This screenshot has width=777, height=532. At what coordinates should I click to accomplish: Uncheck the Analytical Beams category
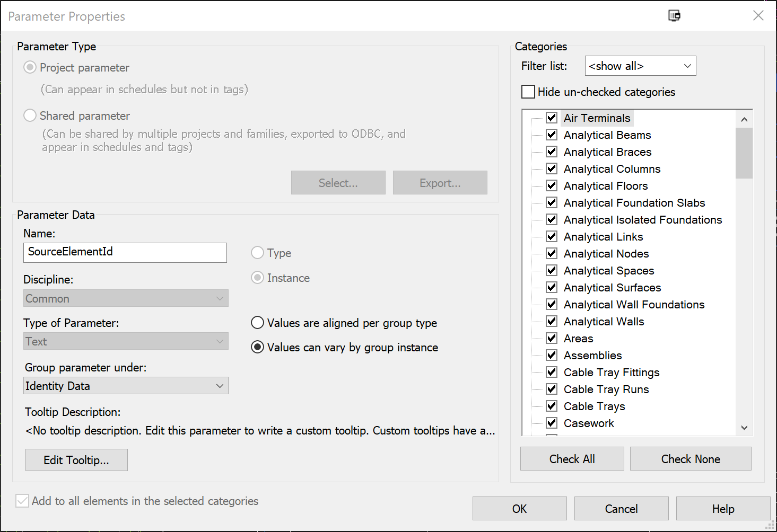click(552, 135)
